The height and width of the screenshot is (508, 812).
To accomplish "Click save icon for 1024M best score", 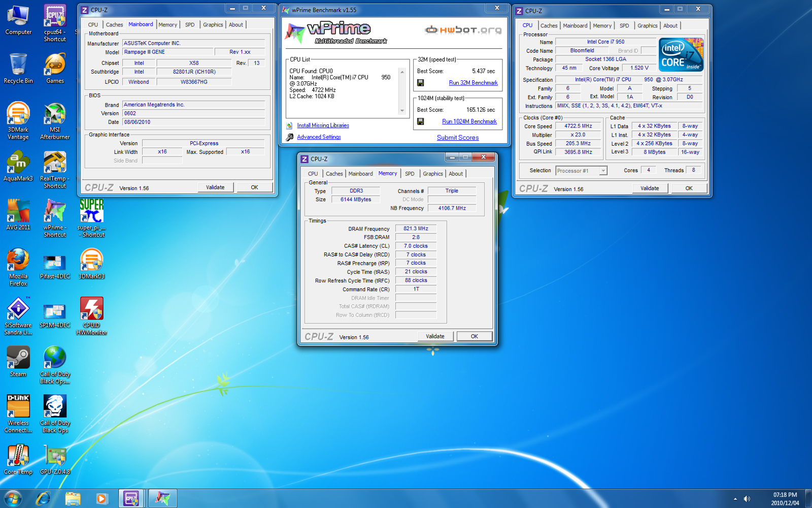I will tap(420, 121).
